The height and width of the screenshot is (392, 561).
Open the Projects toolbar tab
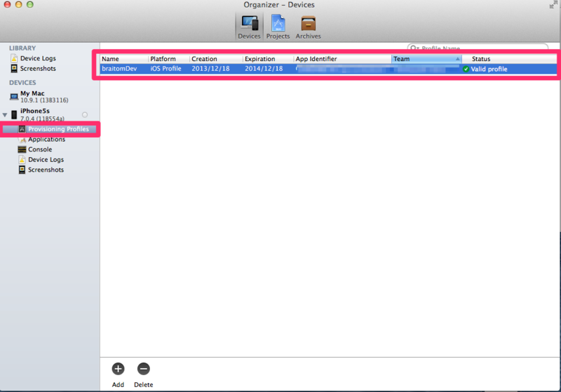click(278, 27)
